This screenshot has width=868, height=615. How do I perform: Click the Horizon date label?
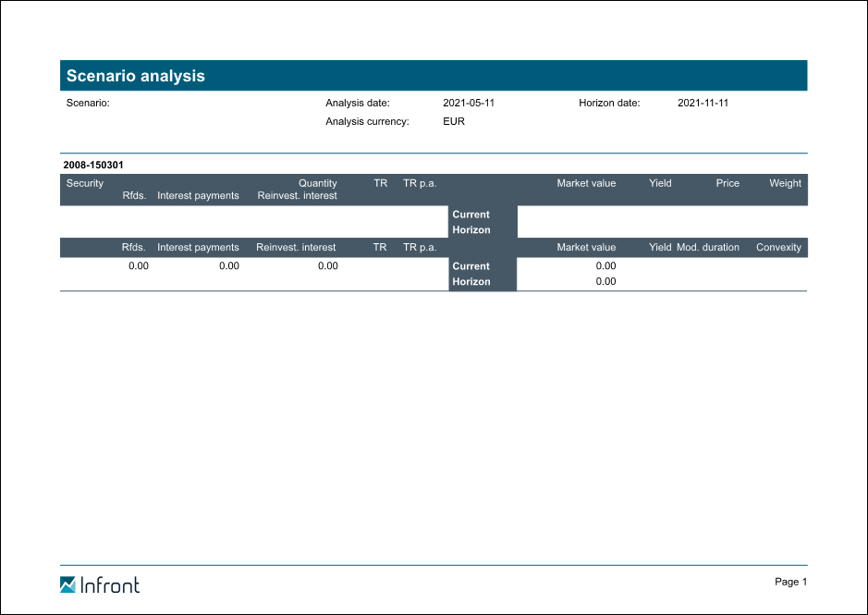coord(609,103)
